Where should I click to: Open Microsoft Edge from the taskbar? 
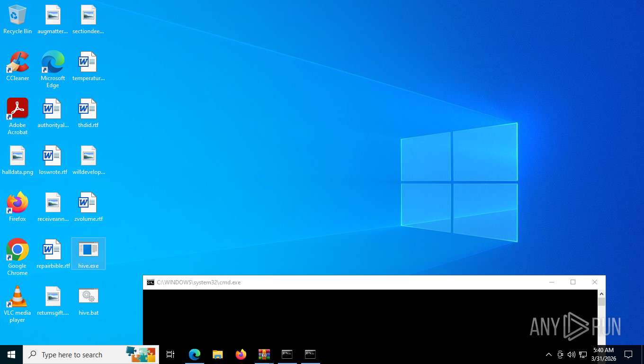tap(195, 355)
